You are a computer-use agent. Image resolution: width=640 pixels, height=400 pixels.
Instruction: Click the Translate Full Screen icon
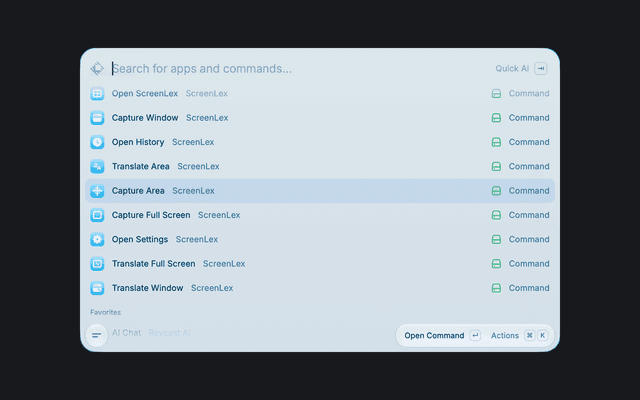[x=97, y=264]
